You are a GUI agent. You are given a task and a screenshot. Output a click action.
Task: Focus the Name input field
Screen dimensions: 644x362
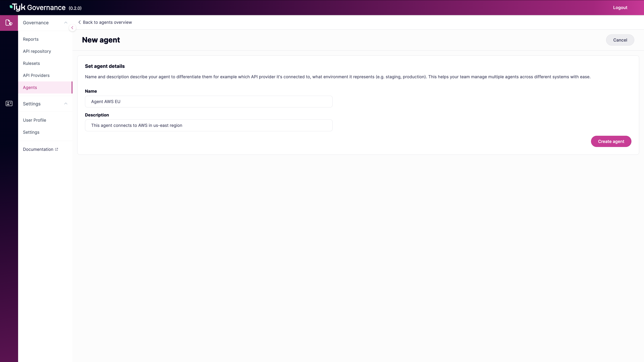[208, 102]
